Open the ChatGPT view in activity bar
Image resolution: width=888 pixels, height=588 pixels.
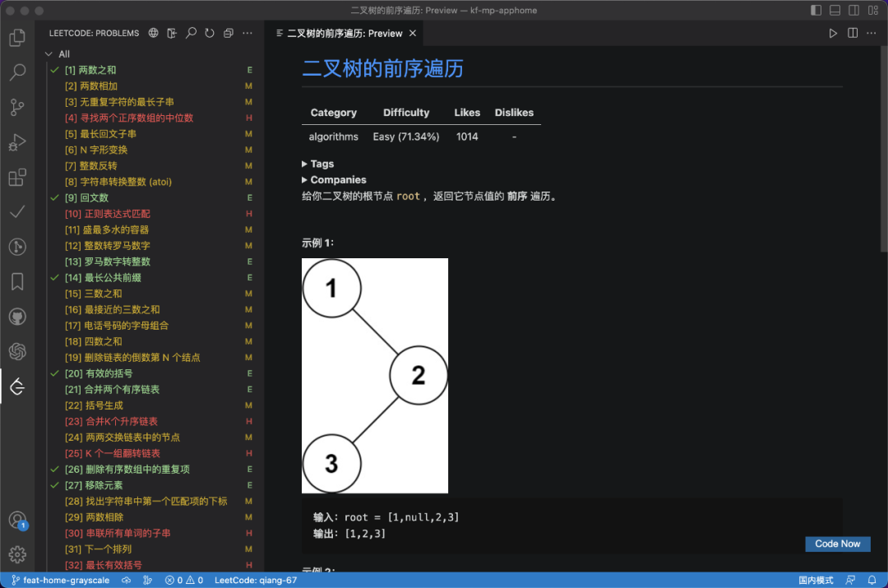coord(17,352)
